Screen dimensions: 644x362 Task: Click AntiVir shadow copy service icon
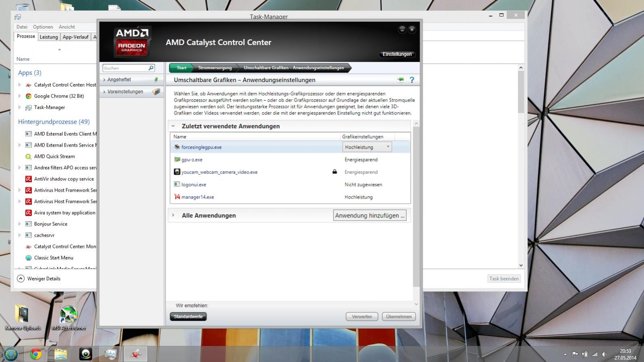coord(28,179)
